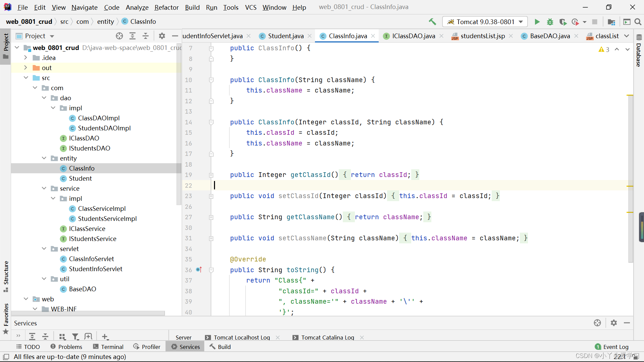Click the Profiler run icon in toolbar
The image size is (644, 362).
coord(575,22)
